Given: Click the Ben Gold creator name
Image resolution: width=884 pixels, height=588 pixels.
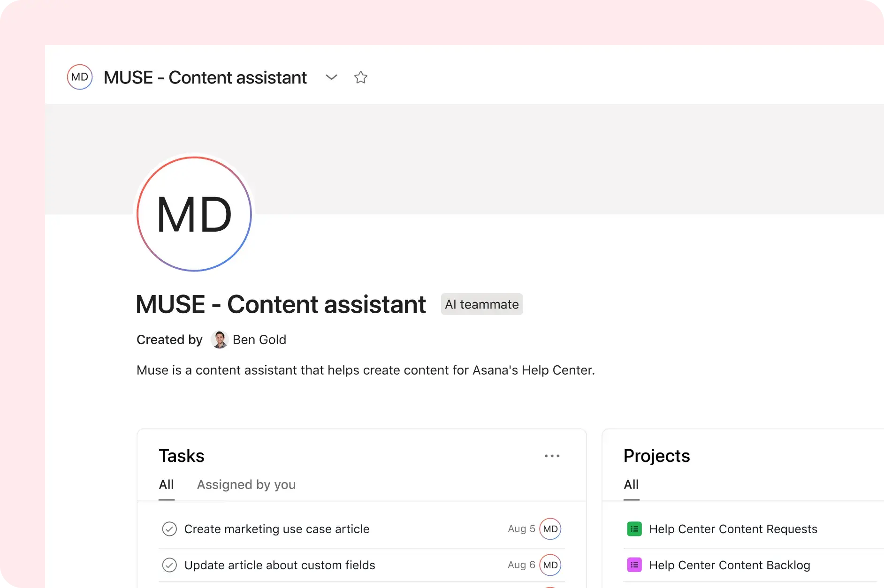Looking at the screenshot, I should pyautogui.click(x=260, y=339).
